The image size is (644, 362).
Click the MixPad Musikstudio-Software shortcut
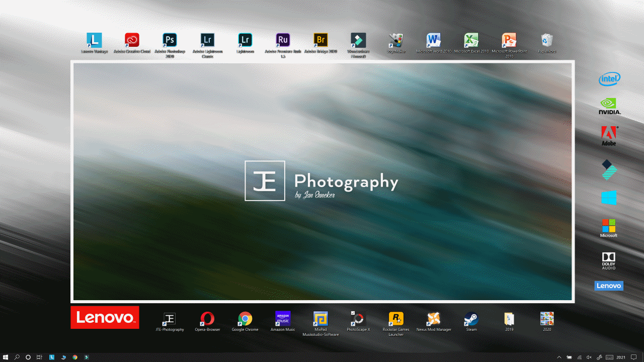[320, 324]
